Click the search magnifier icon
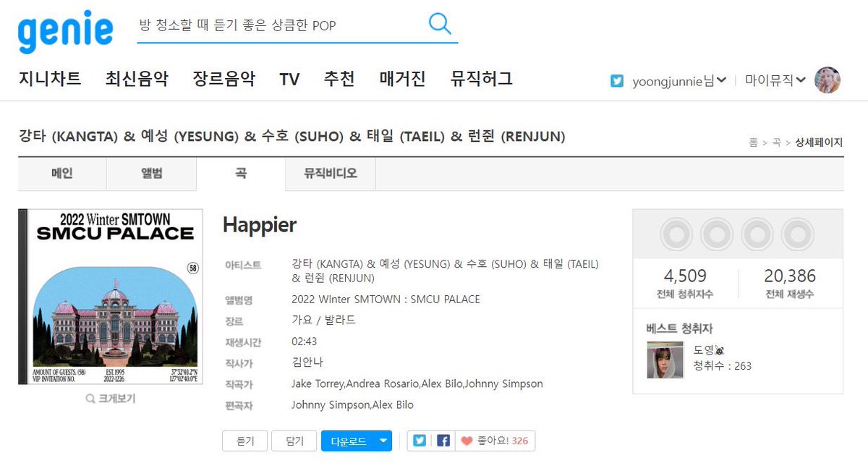This screenshot has height=471, width=868. coord(439,24)
